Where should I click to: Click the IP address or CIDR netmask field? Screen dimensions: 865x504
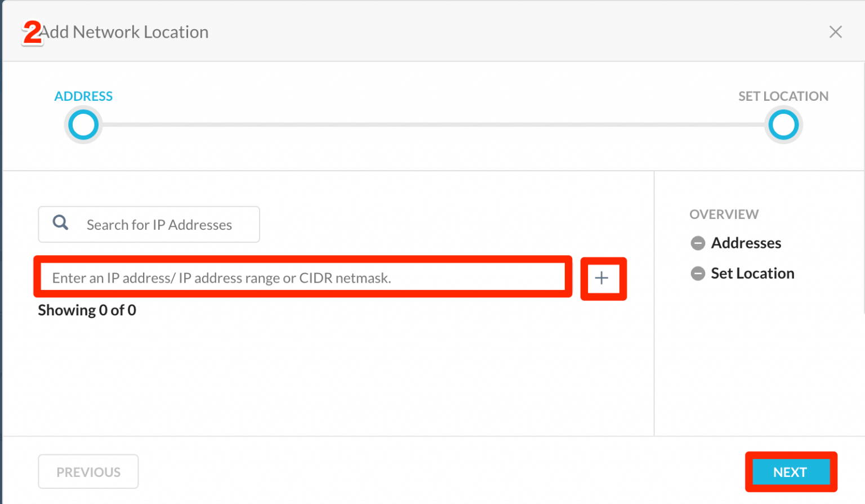303,278
